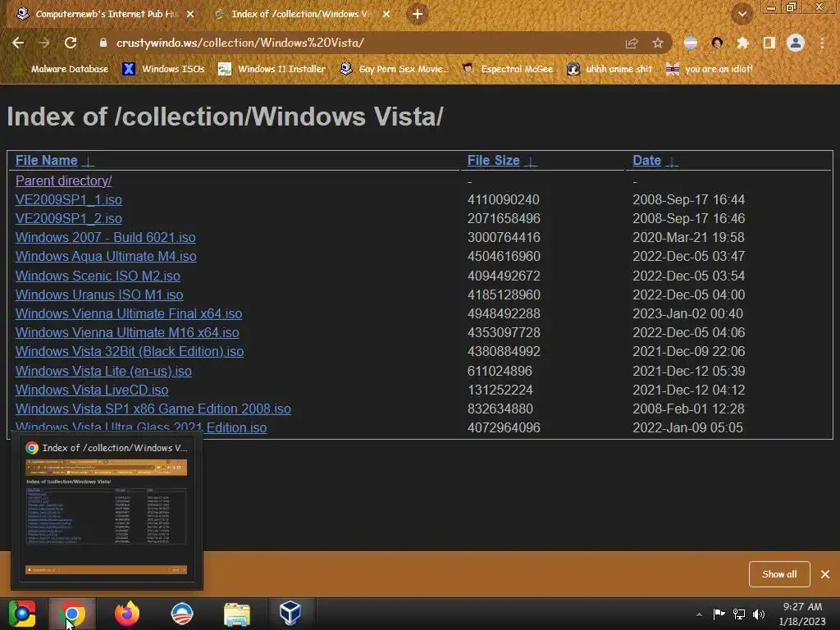Sort listing by File Name header
This screenshot has height=630, width=840.
tap(46, 160)
